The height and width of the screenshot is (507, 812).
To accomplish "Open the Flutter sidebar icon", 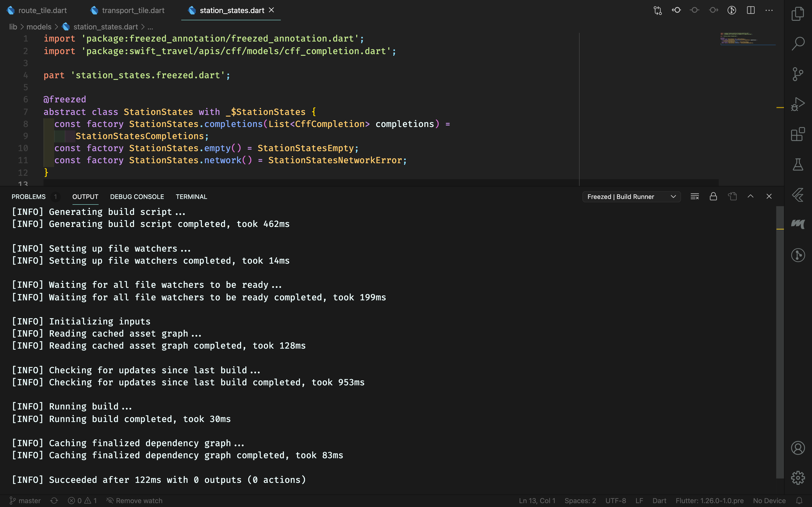I will tap(797, 195).
